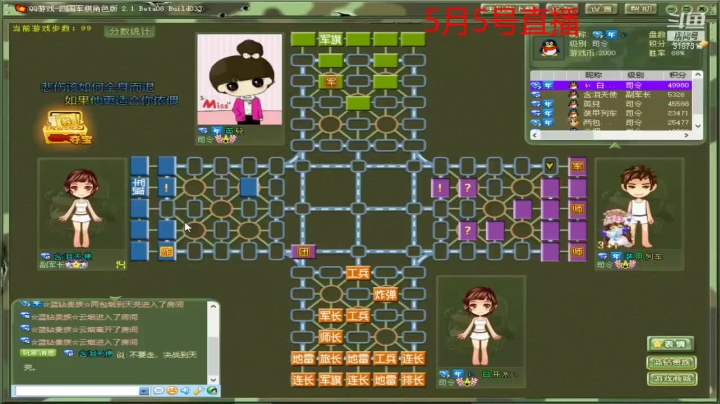720x404 pixels.
Task: Click the right-side piece labeled 军
Action: tap(577, 166)
